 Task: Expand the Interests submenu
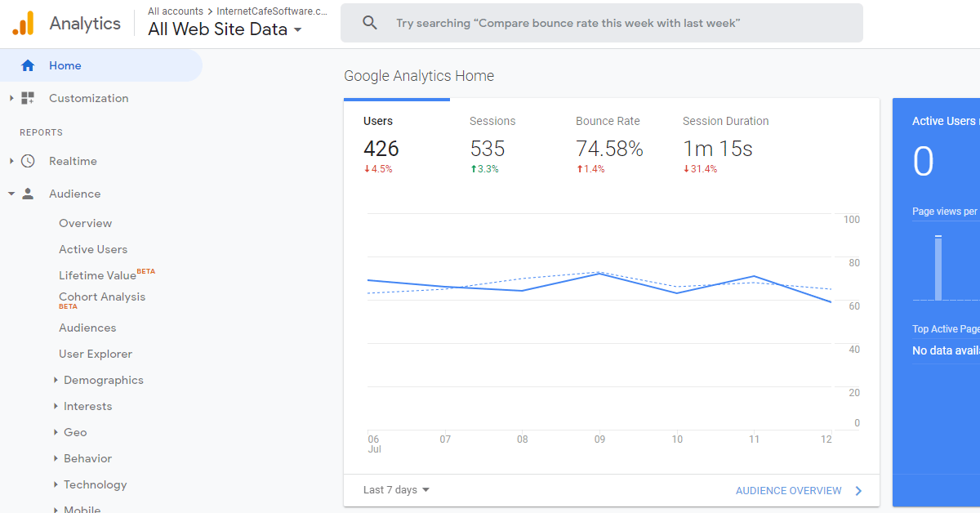[56, 406]
